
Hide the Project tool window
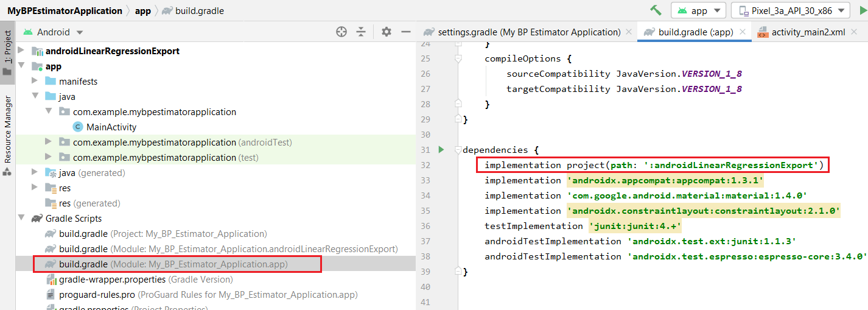[x=406, y=32]
